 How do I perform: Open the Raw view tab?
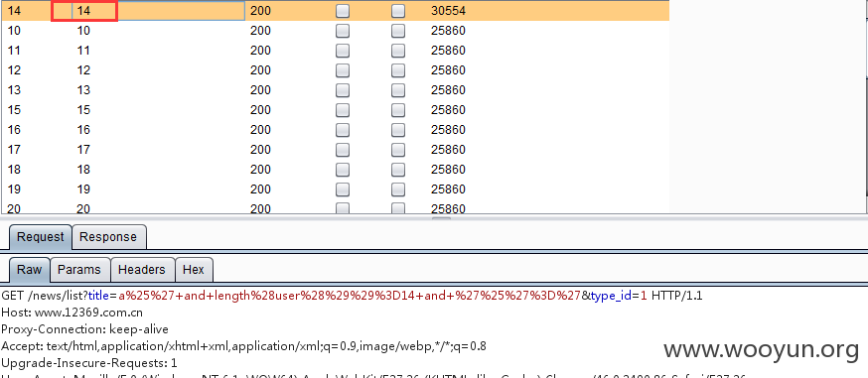[x=30, y=270]
